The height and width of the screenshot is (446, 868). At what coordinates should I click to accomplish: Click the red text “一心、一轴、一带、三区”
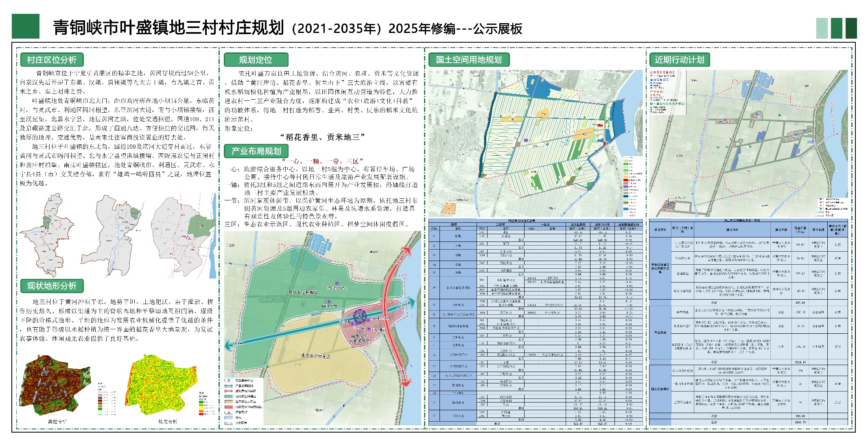pos(323,161)
